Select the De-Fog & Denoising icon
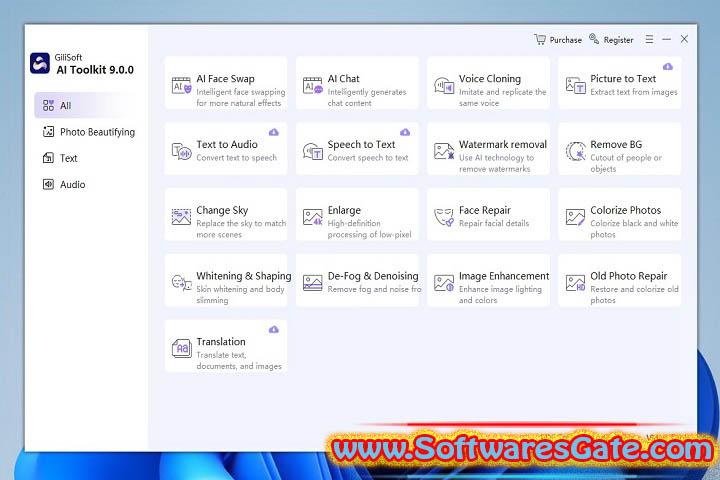This screenshot has width=720, height=480. [x=313, y=282]
